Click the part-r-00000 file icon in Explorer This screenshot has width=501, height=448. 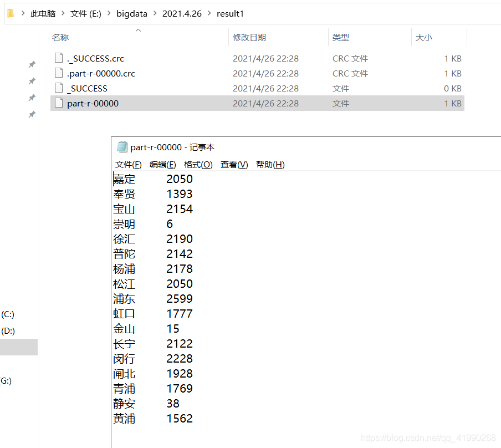(59, 103)
